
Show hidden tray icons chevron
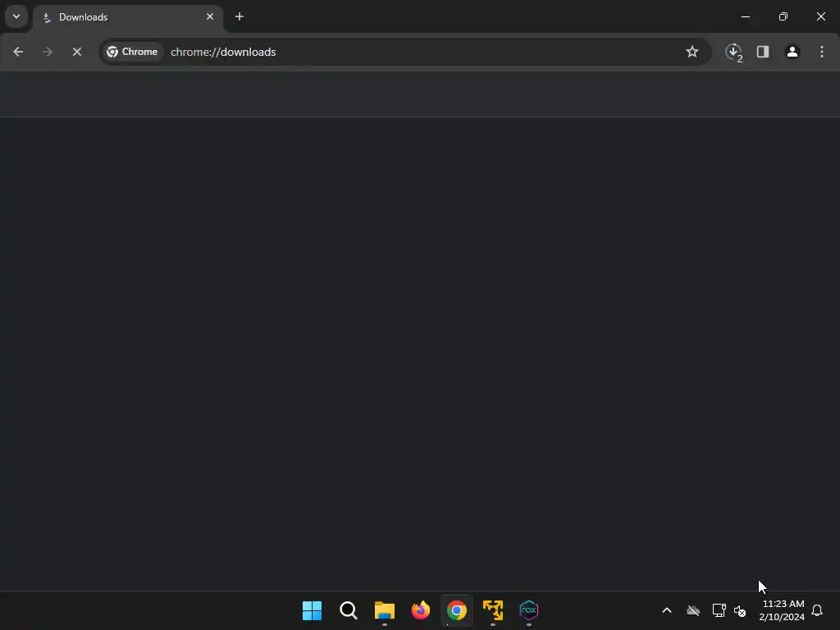pos(667,610)
